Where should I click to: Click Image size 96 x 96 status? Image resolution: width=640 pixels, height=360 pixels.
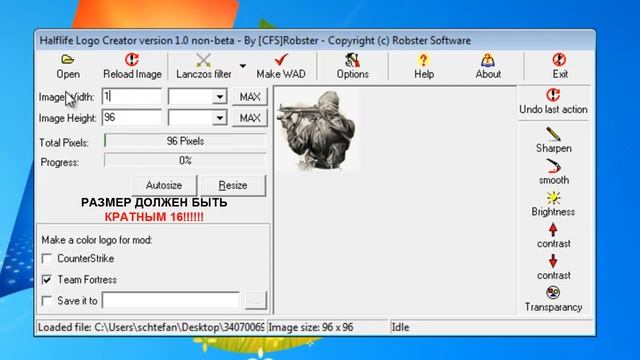[311, 327]
